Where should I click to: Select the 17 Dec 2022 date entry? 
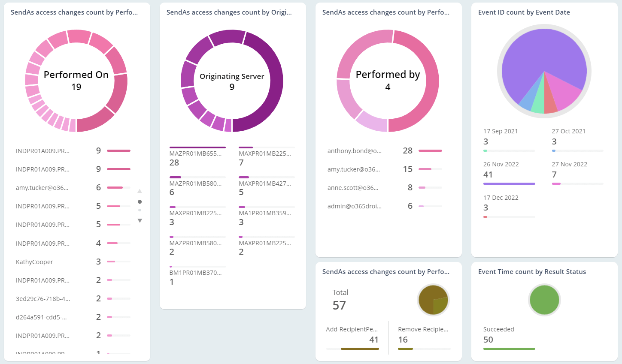point(501,198)
